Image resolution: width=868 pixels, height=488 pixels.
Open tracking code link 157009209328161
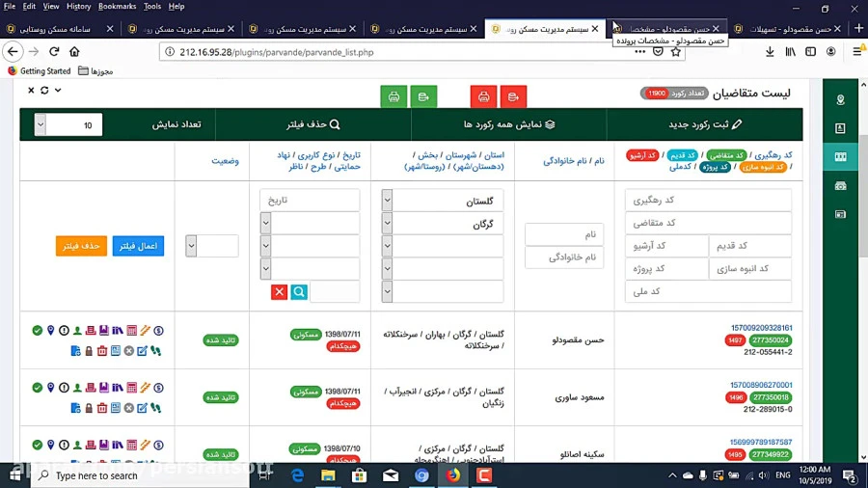tap(761, 329)
